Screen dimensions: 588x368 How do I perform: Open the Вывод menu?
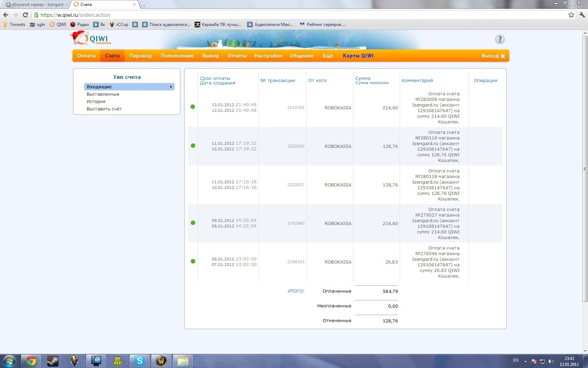point(210,56)
